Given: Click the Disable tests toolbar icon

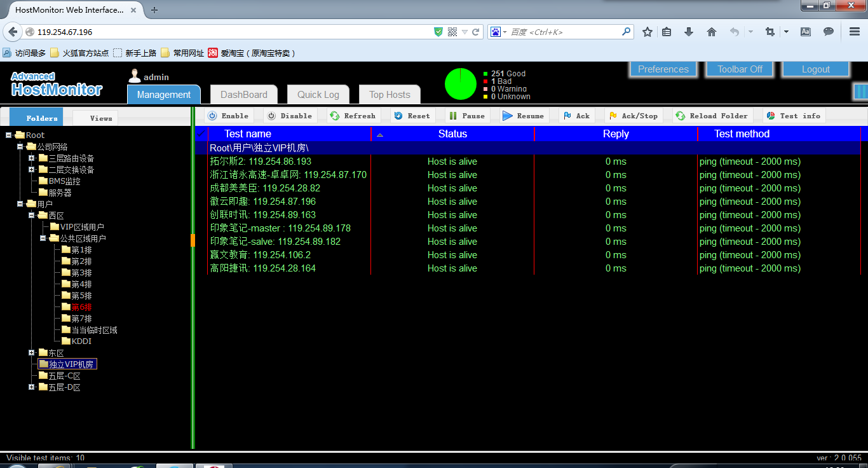Looking at the screenshot, I should (272, 116).
